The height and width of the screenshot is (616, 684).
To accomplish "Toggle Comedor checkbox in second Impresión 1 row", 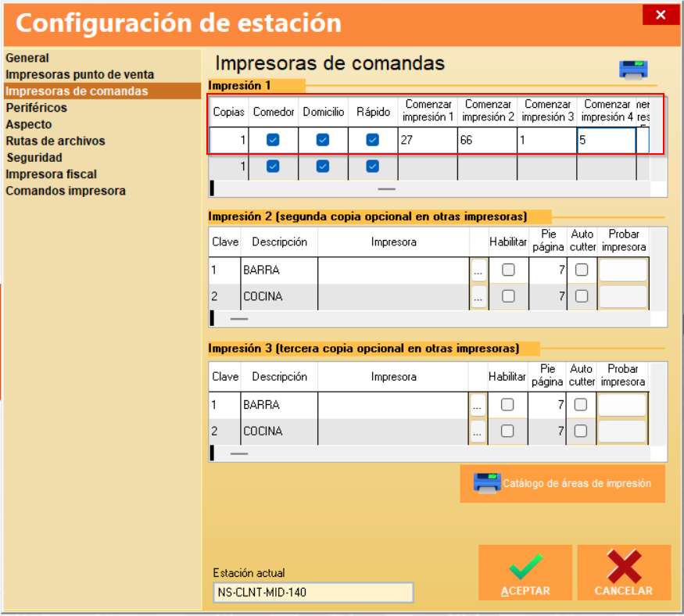I will click(273, 167).
